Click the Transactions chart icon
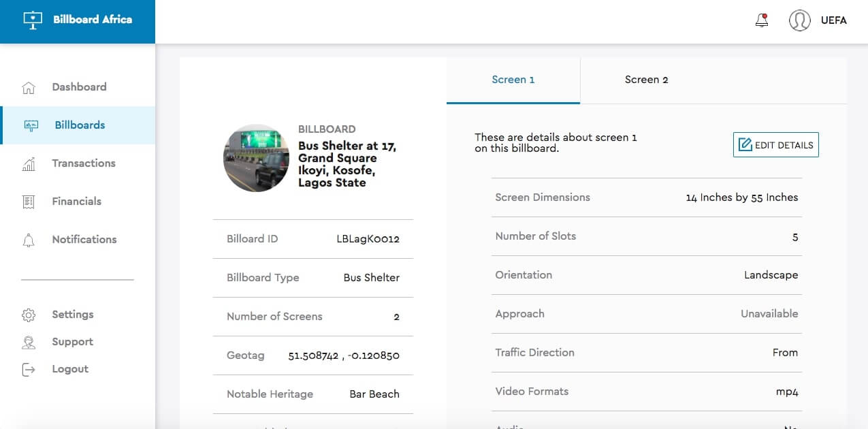 click(29, 164)
